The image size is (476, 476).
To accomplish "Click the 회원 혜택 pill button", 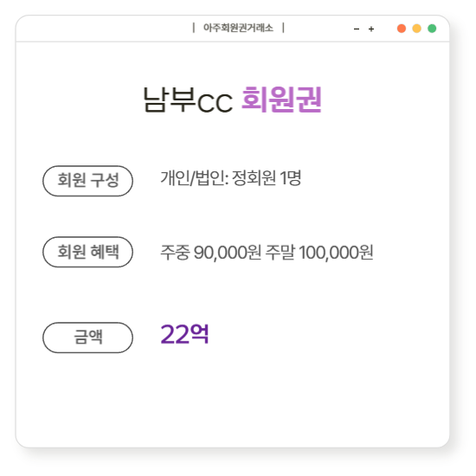I will pos(87,252).
